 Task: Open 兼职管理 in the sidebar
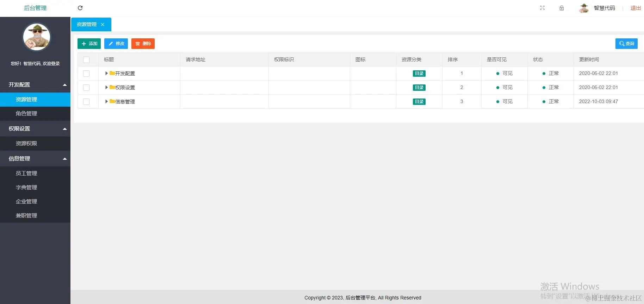tap(35, 216)
